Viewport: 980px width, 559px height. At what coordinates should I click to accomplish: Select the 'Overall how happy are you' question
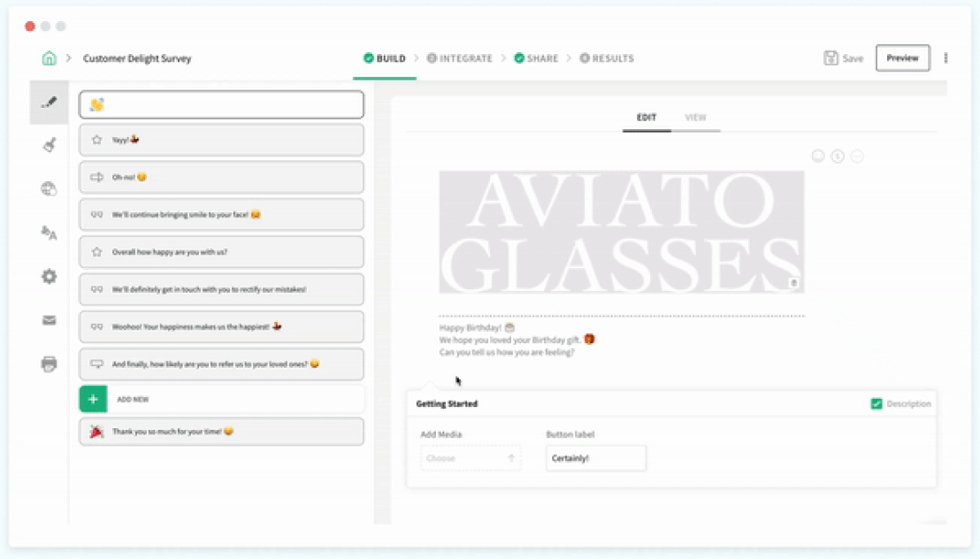(x=221, y=252)
